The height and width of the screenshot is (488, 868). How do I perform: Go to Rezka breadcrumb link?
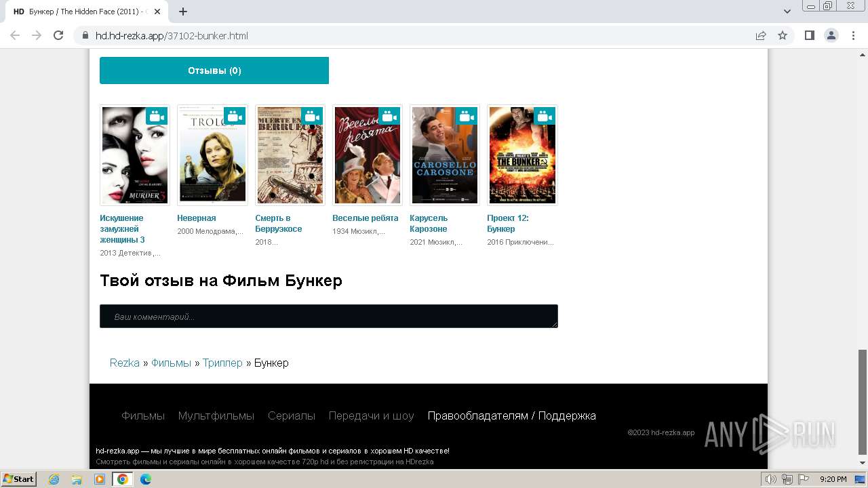[x=125, y=363]
